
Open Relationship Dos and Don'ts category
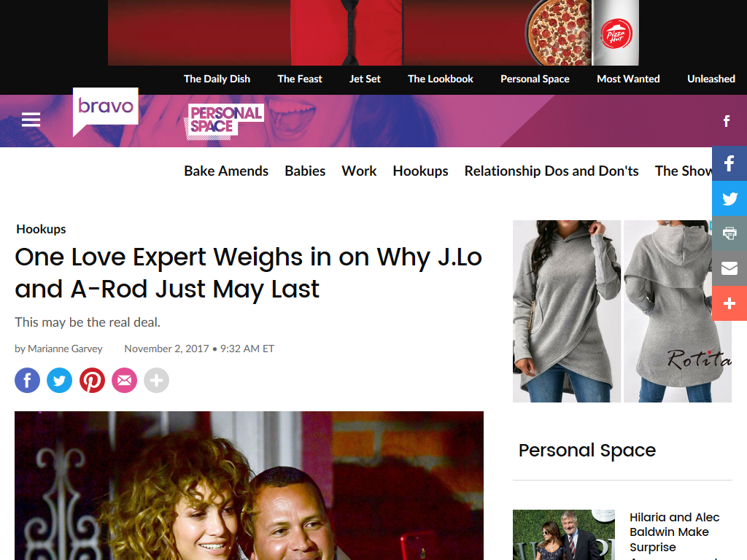click(551, 171)
